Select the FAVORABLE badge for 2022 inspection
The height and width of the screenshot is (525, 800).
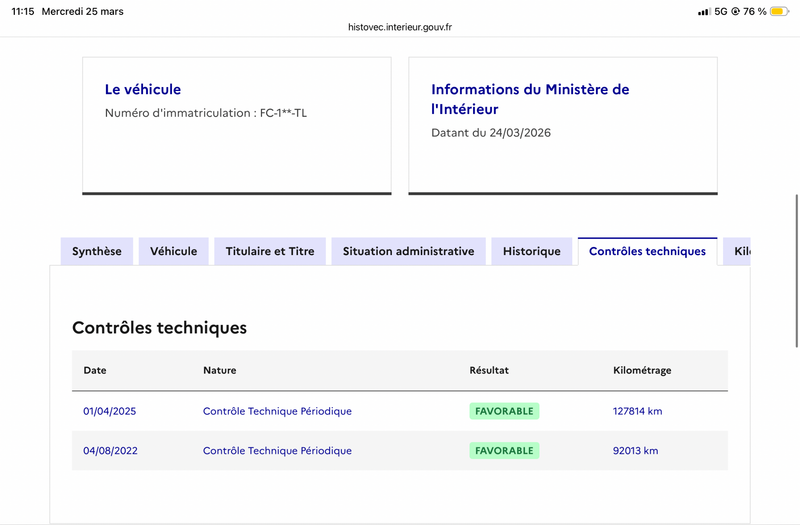[504, 451]
